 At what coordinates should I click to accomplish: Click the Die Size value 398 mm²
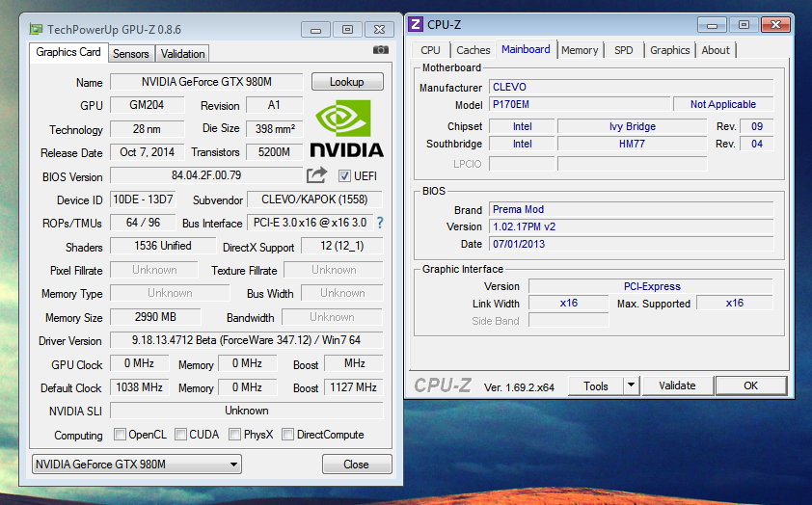(x=275, y=129)
